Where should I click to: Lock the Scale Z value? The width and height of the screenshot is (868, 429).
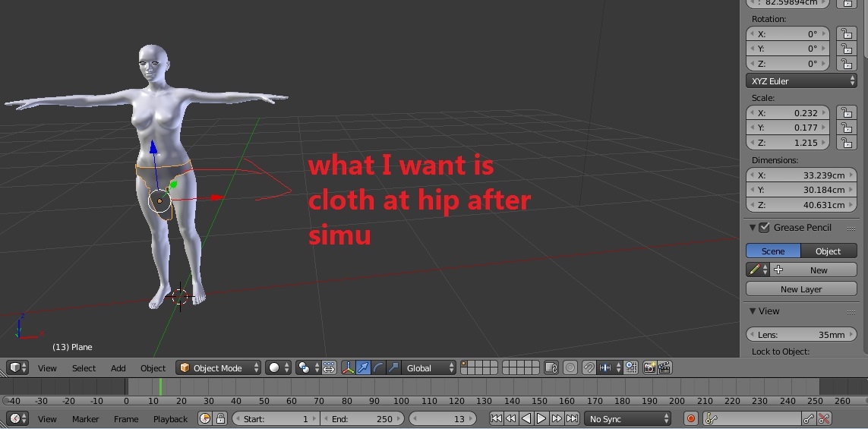point(847,142)
